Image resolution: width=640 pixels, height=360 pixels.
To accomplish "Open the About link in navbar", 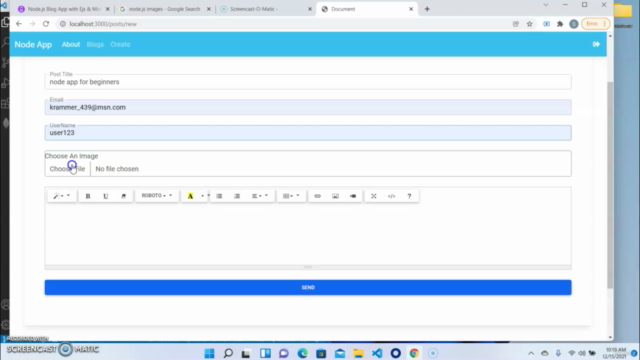I will tap(71, 44).
